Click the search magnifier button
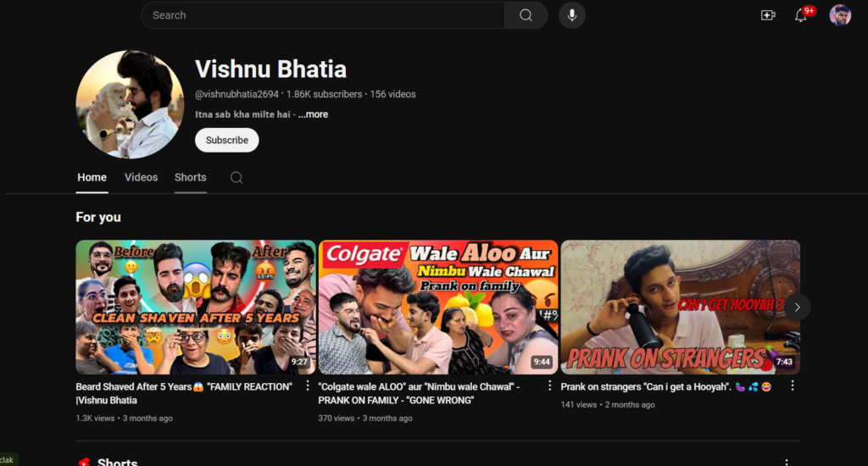The height and width of the screenshot is (466, 868). [x=526, y=15]
